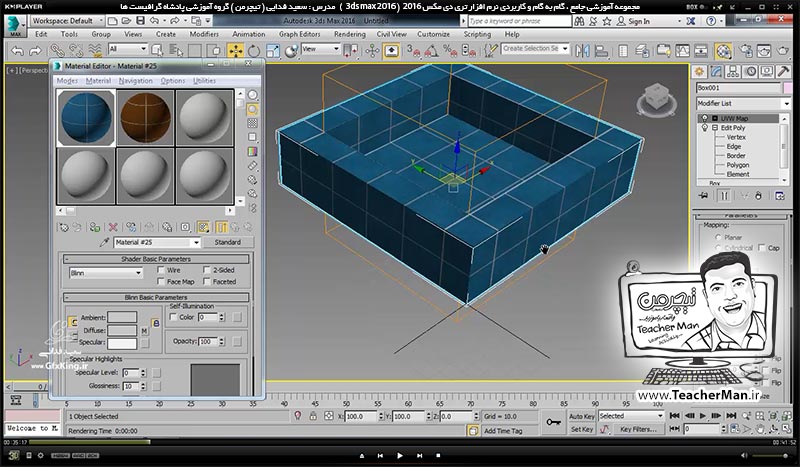Open the Modify command panel tab
The image size is (800, 467).
[x=716, y=71]
